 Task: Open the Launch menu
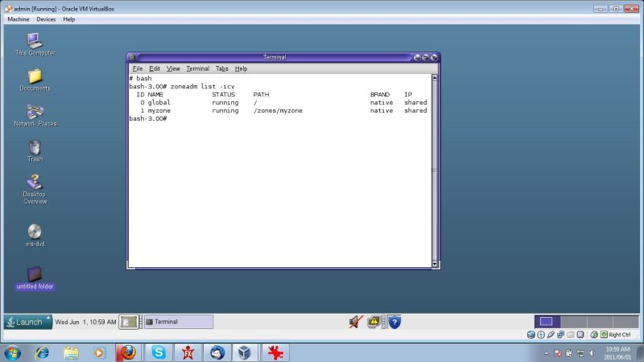point(27,322)
